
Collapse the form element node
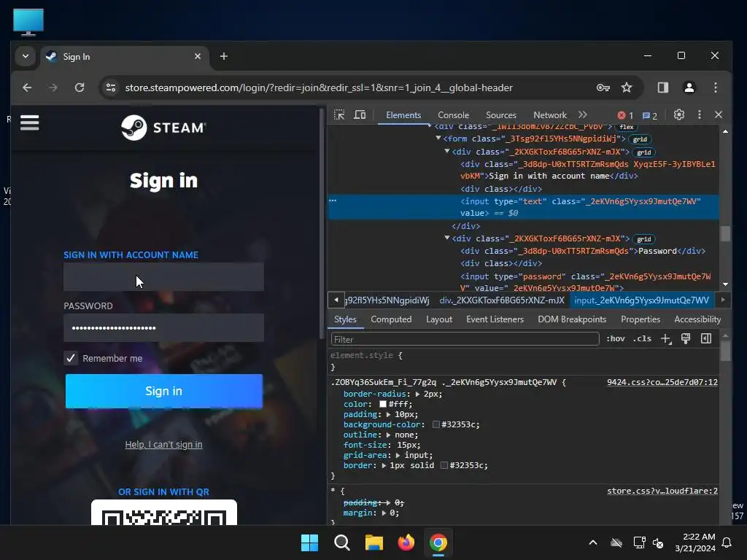pos(438,138)
